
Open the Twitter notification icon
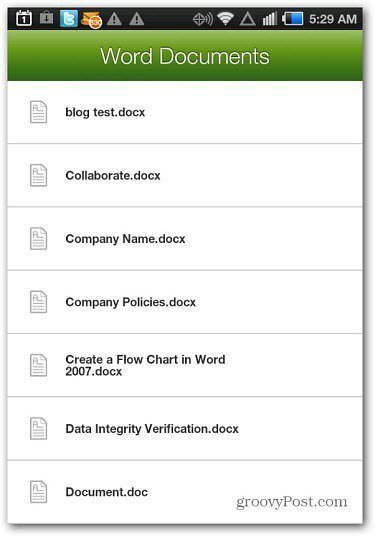69,18
